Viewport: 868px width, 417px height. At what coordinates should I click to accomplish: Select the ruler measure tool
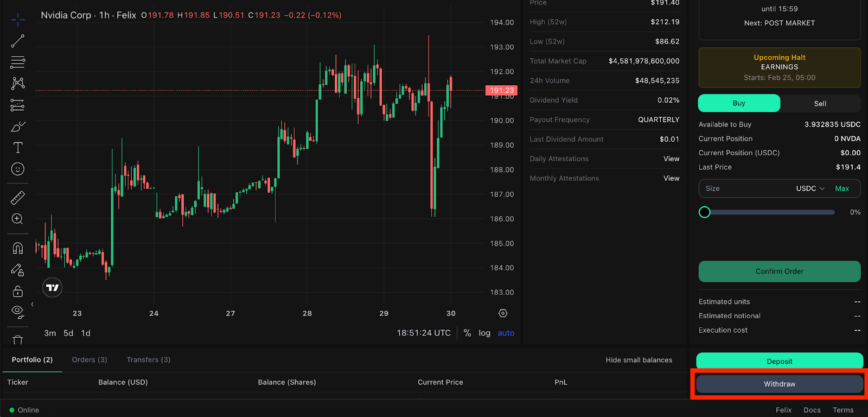click(18, 198)
